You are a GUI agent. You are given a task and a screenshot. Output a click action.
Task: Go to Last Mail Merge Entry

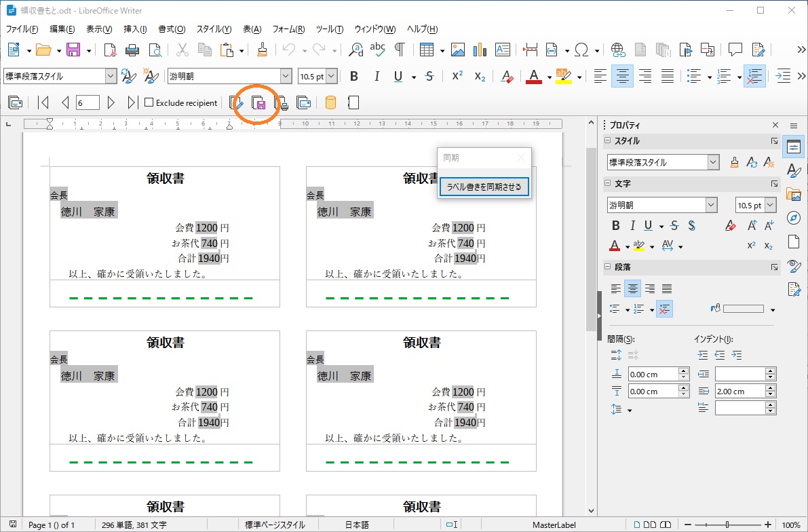(x=132, y=103)
